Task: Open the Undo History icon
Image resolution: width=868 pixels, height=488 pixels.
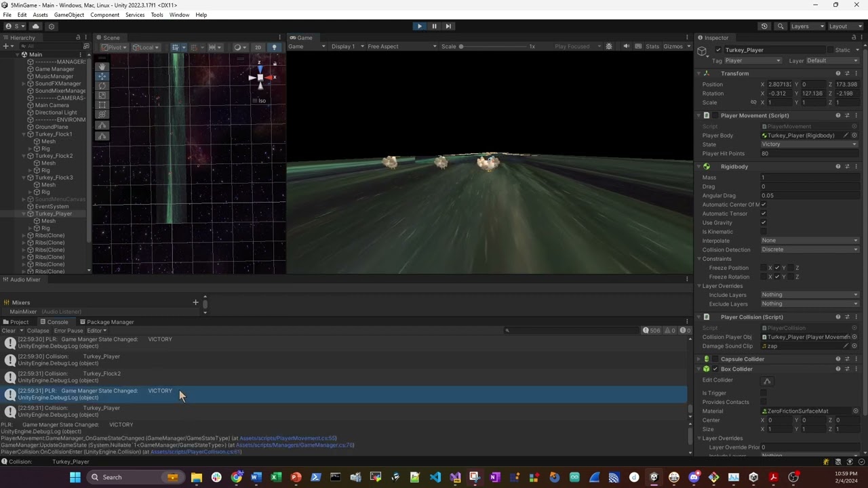Action: pyautogui.click(x=764, y=26)
